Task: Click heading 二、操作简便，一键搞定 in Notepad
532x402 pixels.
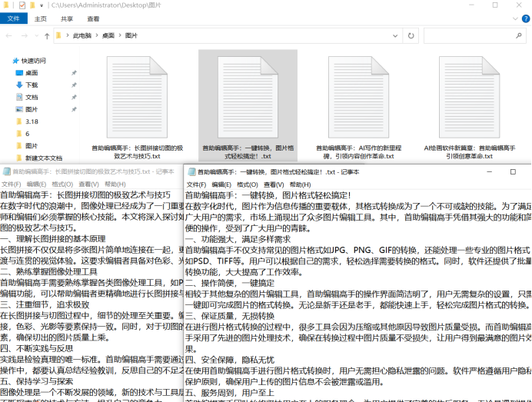Action: [x=229, y=284]
